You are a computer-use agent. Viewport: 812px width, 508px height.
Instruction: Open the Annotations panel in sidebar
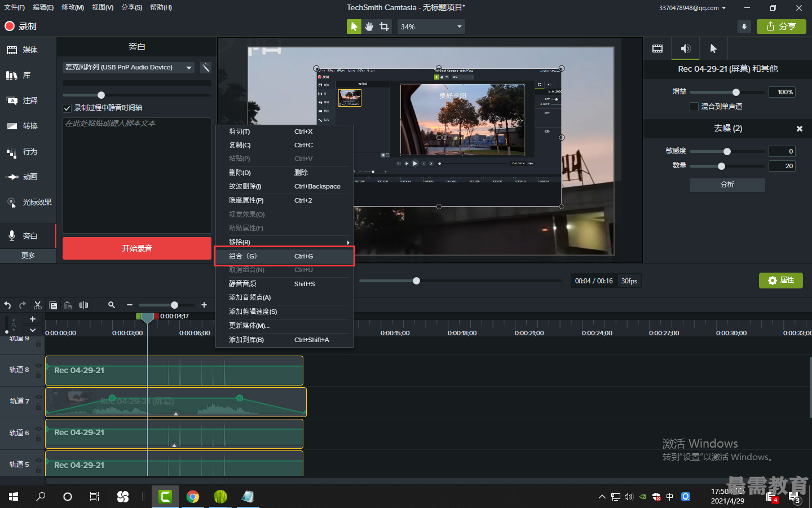28,100
